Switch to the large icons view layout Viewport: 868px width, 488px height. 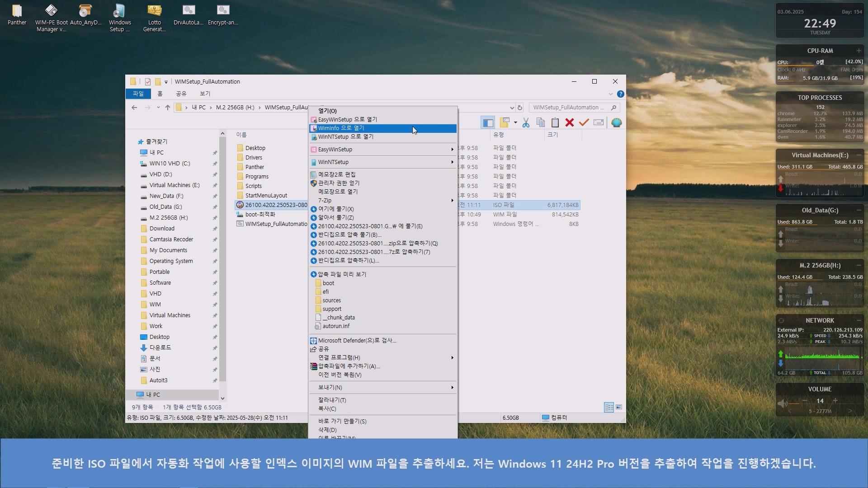(619, 408)
